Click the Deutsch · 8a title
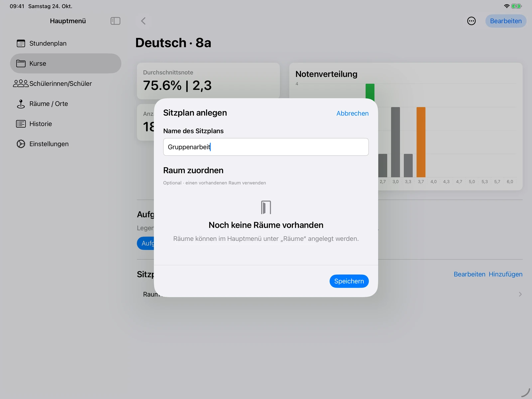The image size is (532, 399). (173, 43)
